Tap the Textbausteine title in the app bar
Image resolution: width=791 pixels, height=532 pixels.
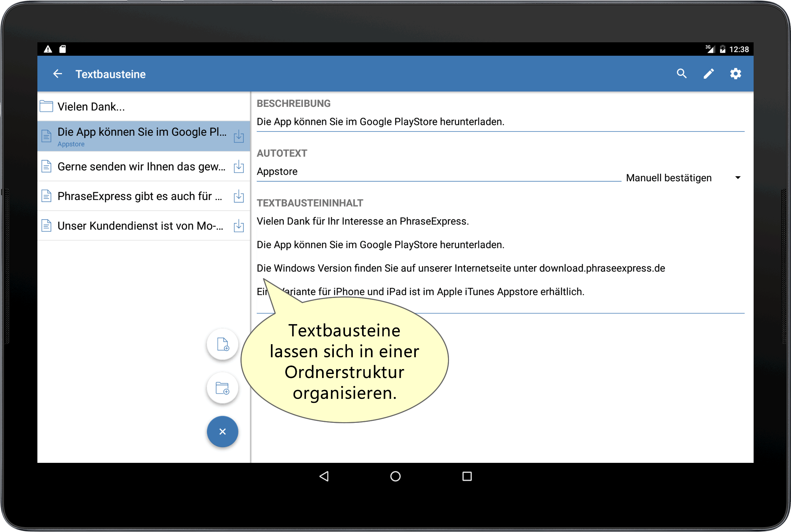coord(111,74)
